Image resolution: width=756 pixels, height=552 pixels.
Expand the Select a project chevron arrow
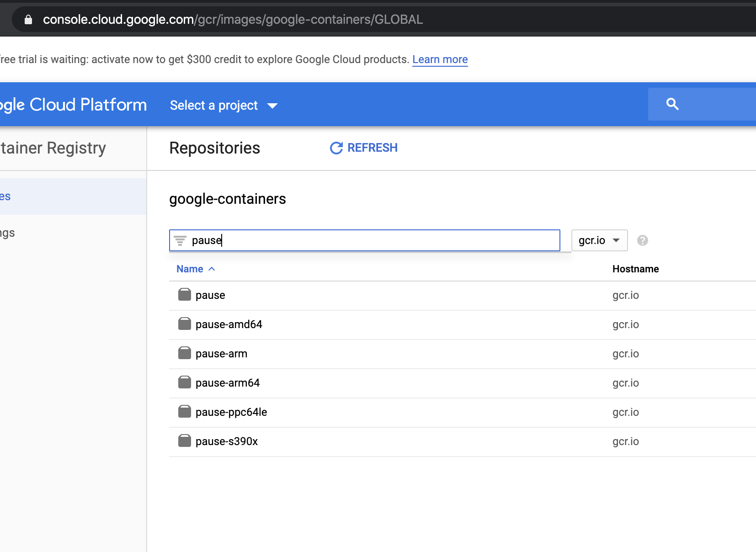[273, 106]
